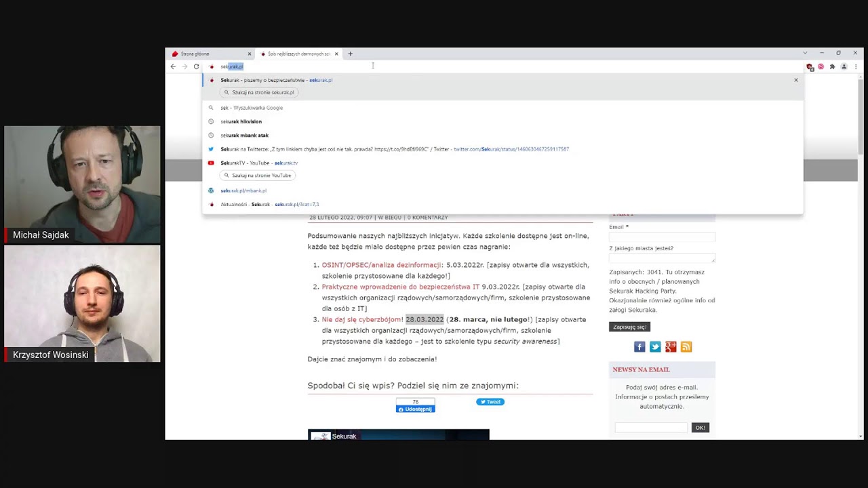Click '0 KOMENTARZY' link
This screenshot has width=868, height=488.
(428, 218)
